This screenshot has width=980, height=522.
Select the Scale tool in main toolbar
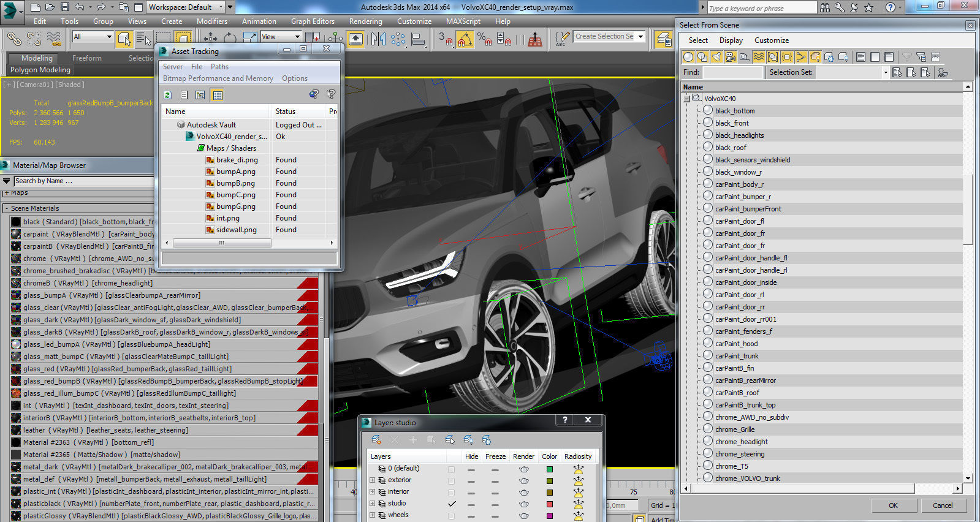point(250,39)
